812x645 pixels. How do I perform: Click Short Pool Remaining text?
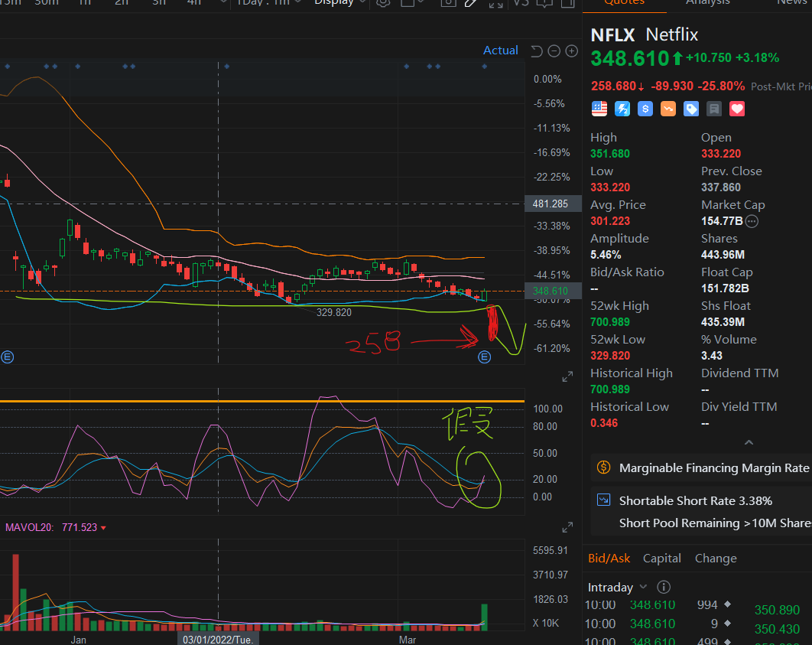tap(715, 523)
